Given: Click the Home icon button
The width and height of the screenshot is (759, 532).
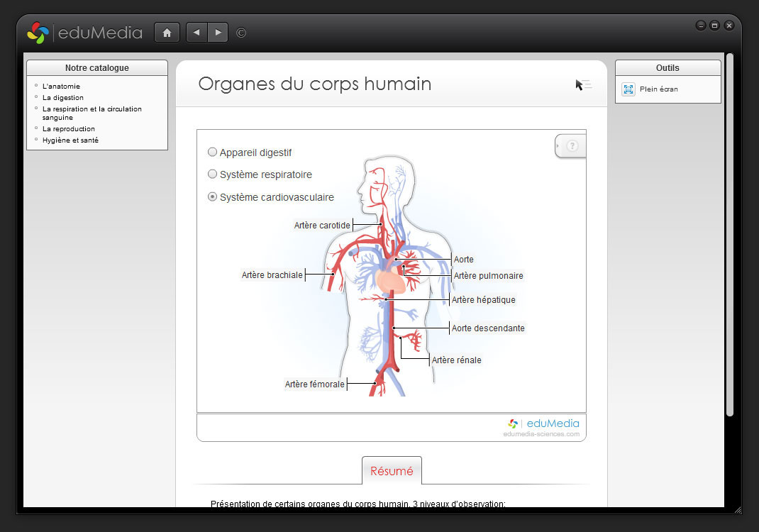Looking at the screenshot, I should click(x=167, y=33).
